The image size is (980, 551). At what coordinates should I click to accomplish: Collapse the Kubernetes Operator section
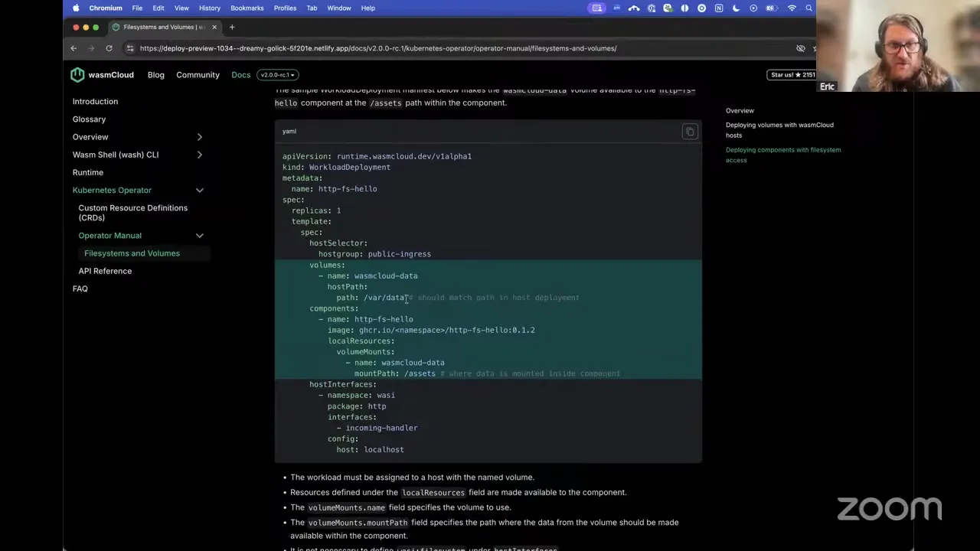[199, 190]
